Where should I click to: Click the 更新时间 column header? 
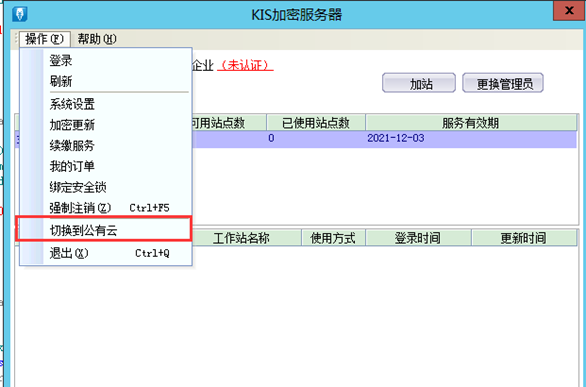(524, 238)
